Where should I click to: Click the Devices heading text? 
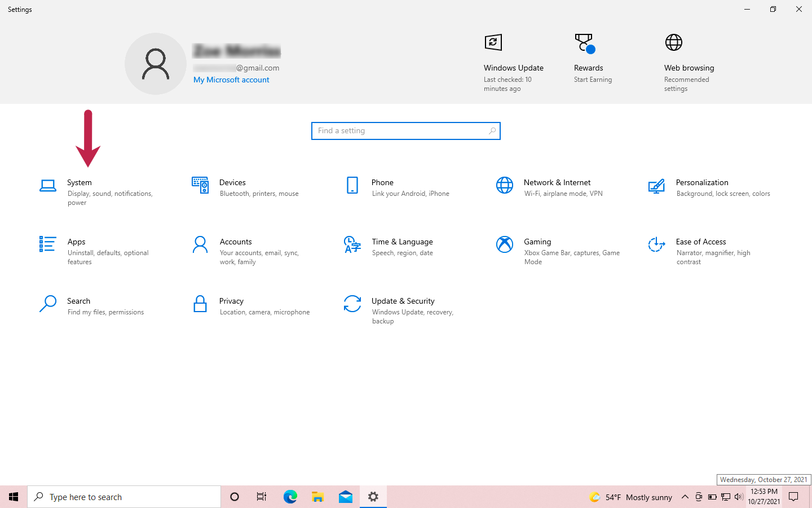tap(232, 182)
